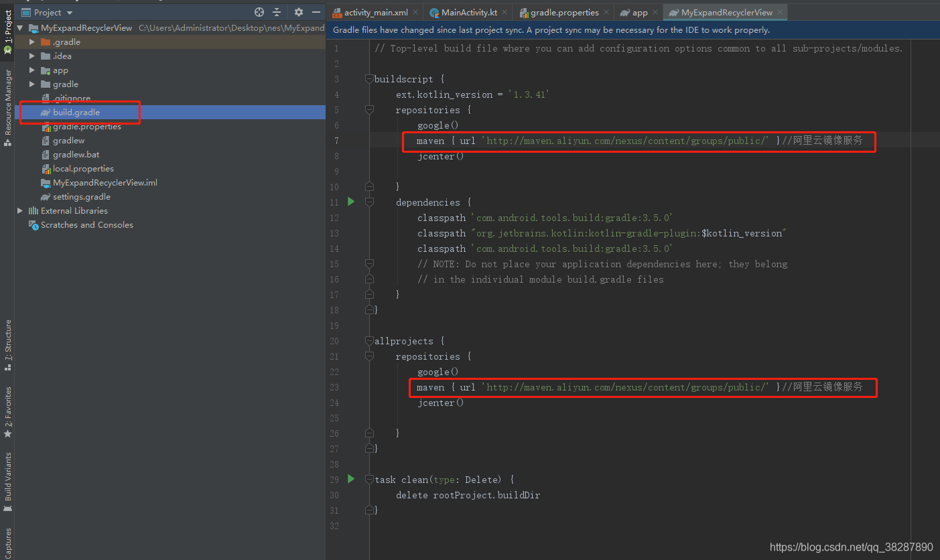Click the kotlin-gradle-plugin classpath line
Viewport: 940px width, 560px height.
coord(602,233)
